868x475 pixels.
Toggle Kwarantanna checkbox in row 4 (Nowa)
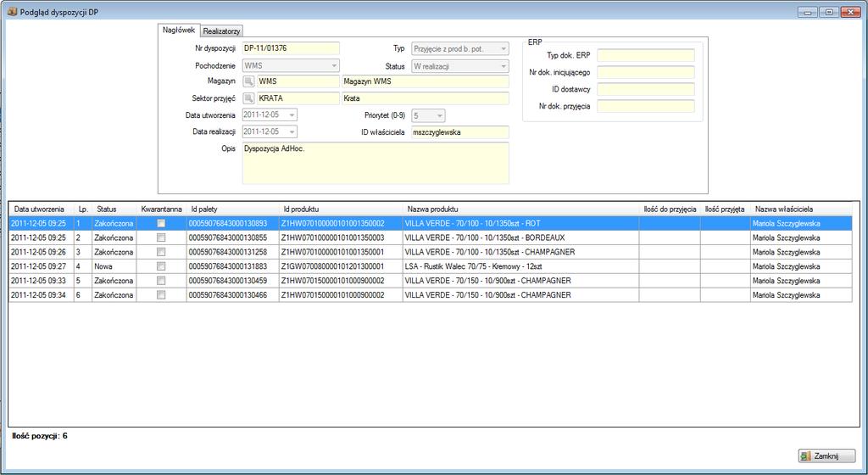click(161, 266)
